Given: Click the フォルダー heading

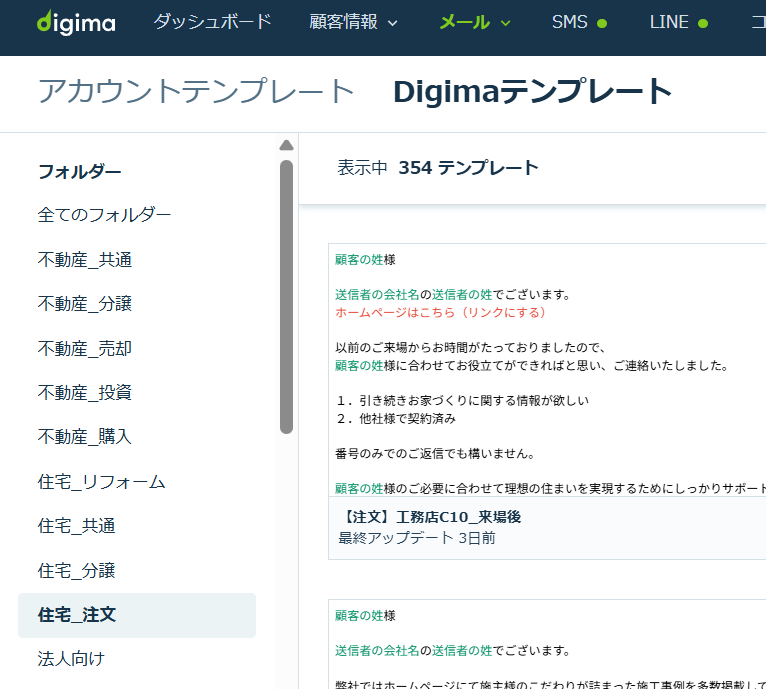Looking at the screenshot, I should [x=79, y=172].
